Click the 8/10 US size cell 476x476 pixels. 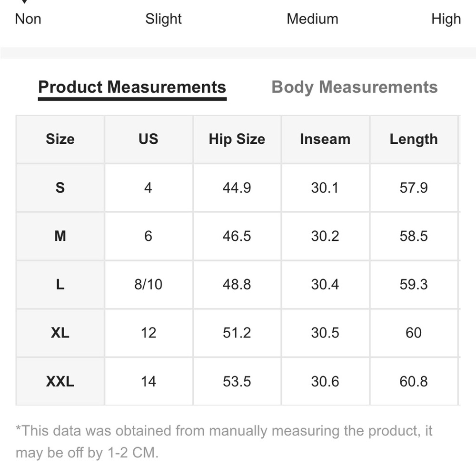point(149,285)
